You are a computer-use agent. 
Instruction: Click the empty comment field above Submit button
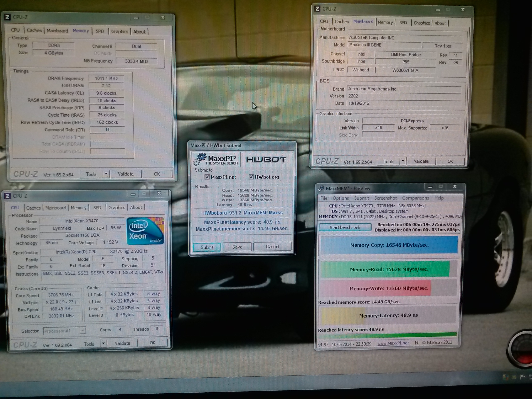242,238
